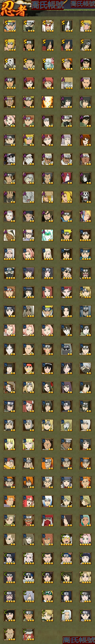Select the S-rank masked Kakashi portrait

29,26
